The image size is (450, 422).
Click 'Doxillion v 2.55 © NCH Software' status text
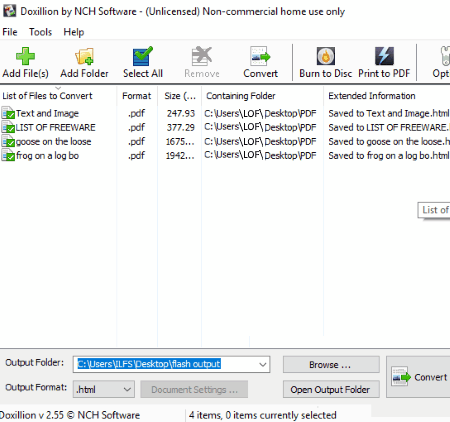click(70, 415)
